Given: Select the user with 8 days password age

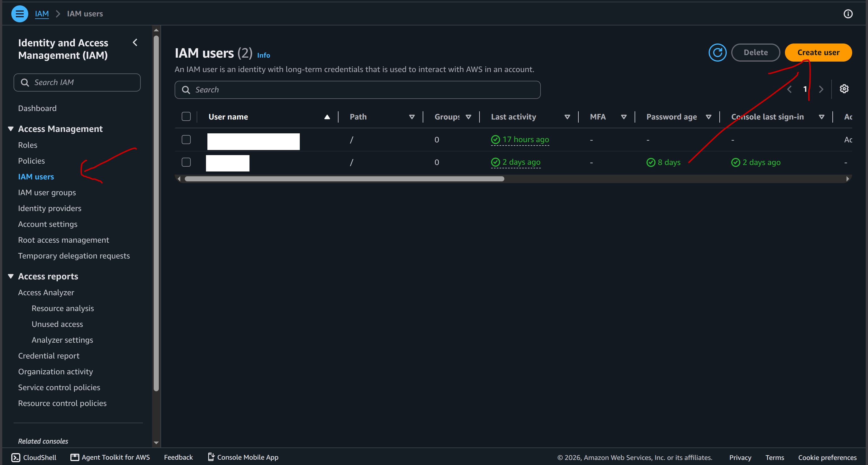Looking at the screenshot, I should (x=186, y=162).
